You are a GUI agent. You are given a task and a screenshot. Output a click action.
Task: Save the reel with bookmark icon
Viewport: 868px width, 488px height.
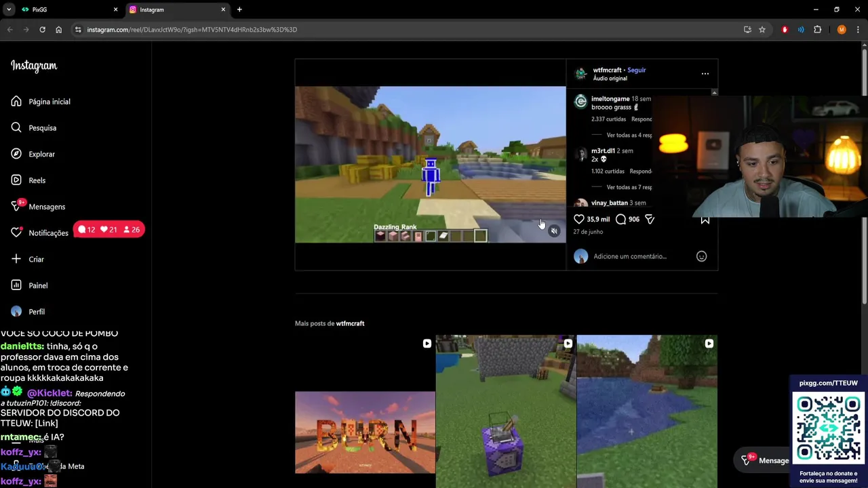[x=705, y=220]
